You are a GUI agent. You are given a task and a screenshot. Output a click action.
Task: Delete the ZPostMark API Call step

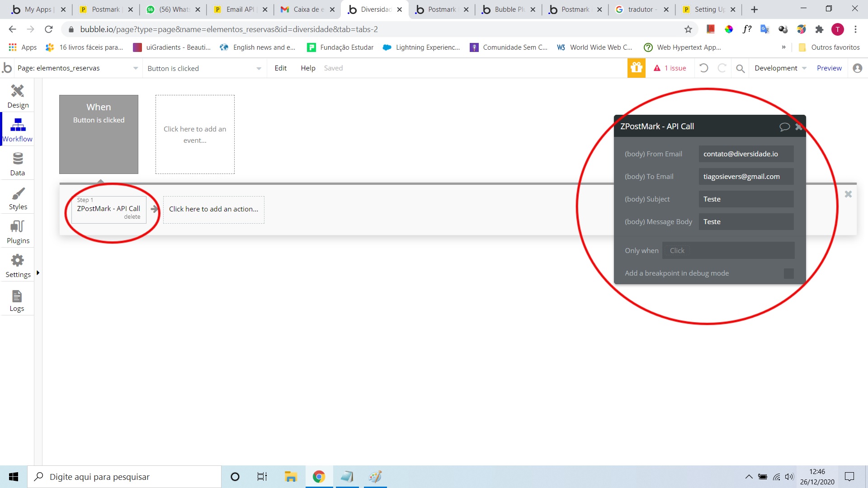(x=132, y=217)
